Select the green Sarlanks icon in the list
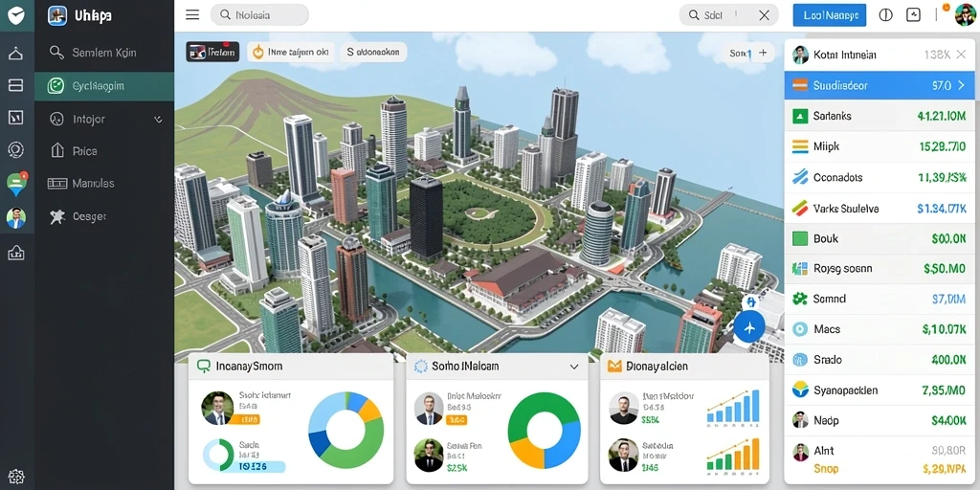 [800, 116]
